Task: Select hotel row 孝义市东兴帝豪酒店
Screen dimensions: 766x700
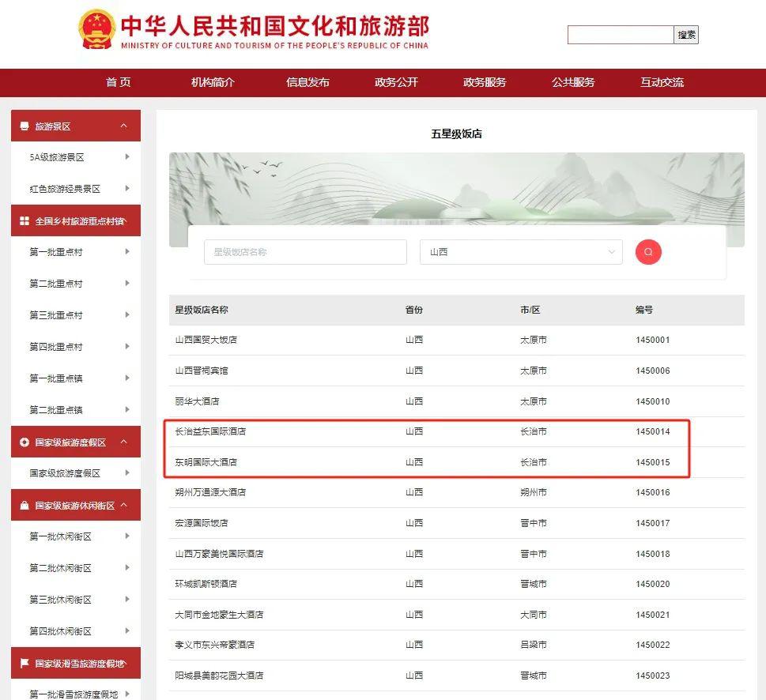Action: (x=457, y=645)
